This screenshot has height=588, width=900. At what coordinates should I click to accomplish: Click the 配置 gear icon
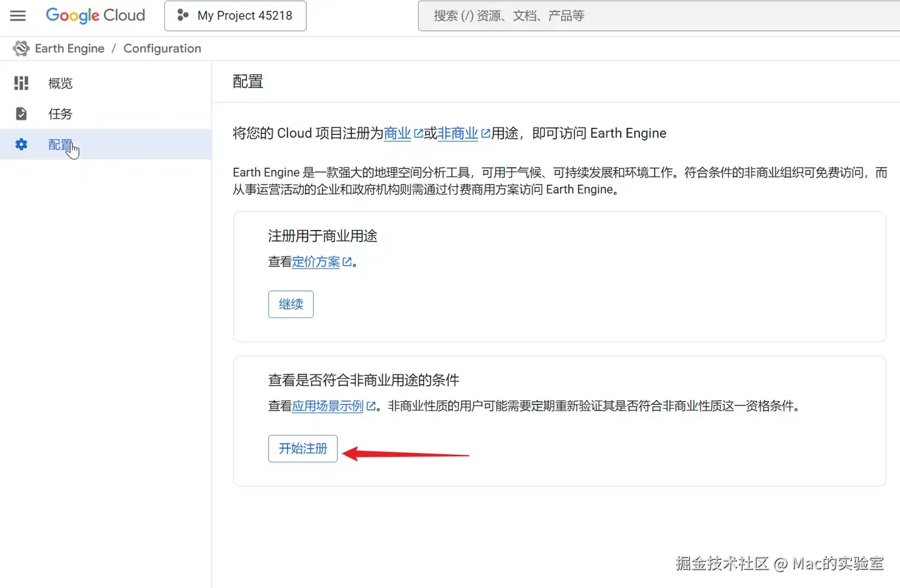click(21, 144)
